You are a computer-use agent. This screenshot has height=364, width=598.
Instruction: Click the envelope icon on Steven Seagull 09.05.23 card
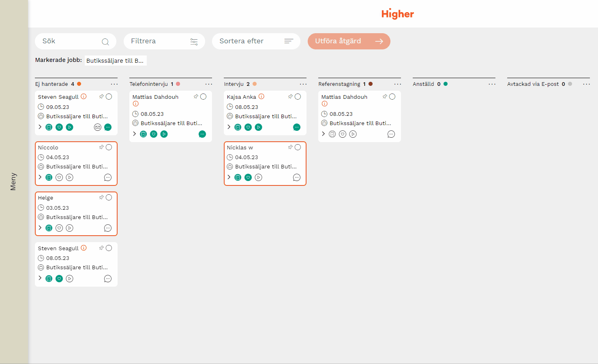(97, 127)
